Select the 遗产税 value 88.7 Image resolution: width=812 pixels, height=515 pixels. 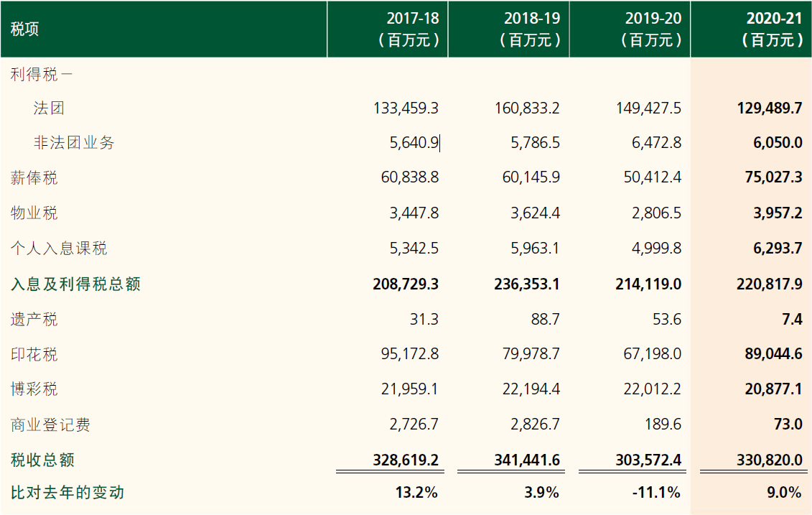(x=545, y=320)
